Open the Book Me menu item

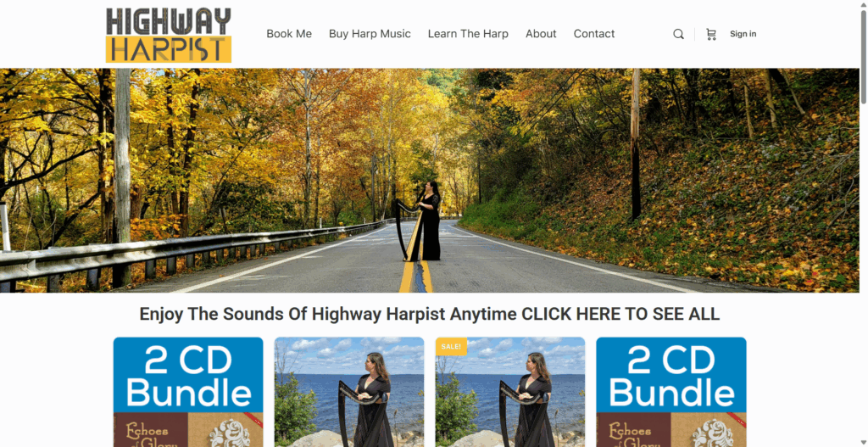tap(289, 34)
